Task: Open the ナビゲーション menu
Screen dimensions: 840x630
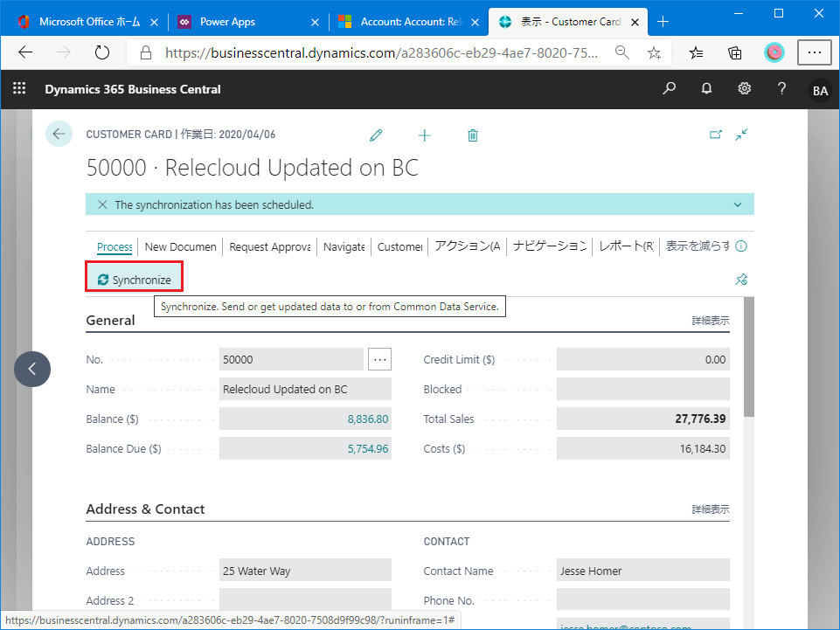Action: (550, 246)
